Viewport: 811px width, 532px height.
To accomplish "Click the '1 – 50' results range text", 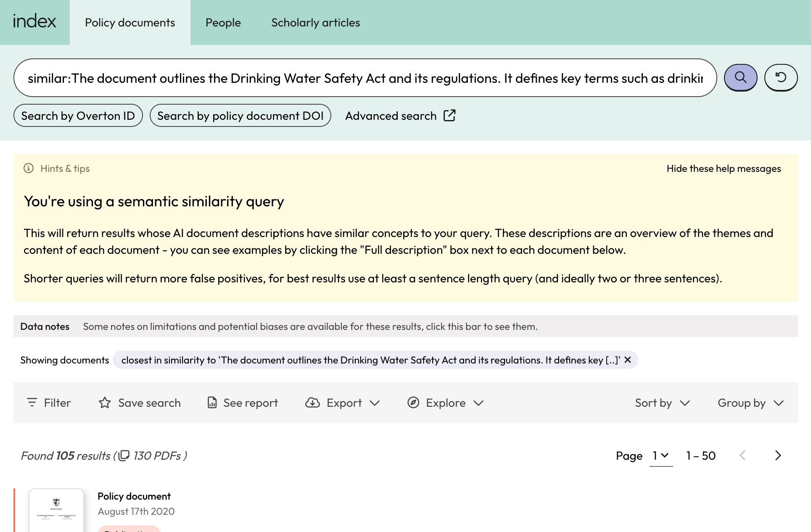I will click(x=701, y=456).
